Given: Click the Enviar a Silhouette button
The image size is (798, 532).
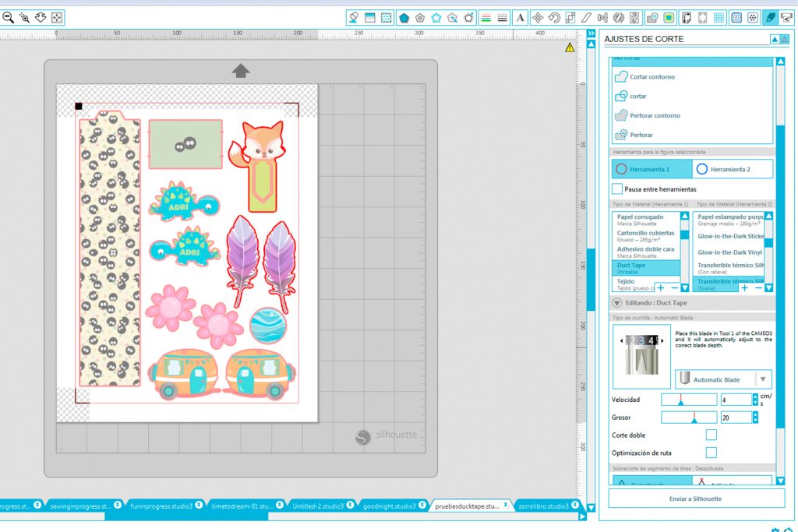Looking at the screenshot, I should [696, 499].
